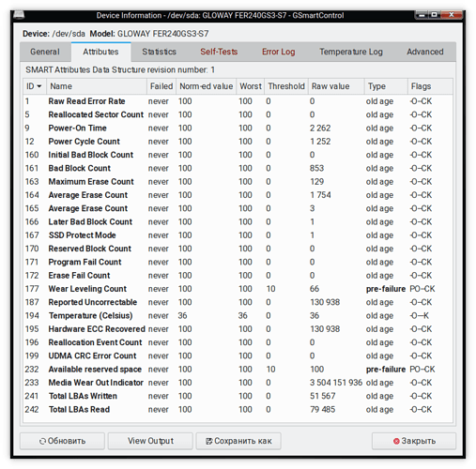The image size is (476, 469).
Task: Select the Available reserved space row
Action: (x=238, y=370)
